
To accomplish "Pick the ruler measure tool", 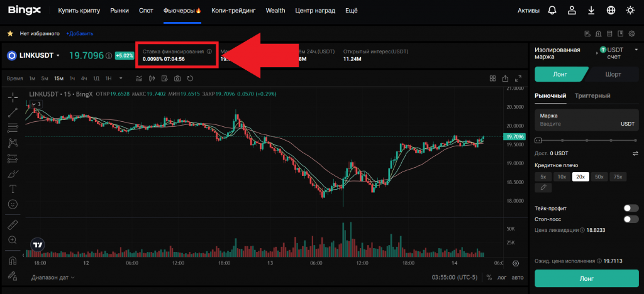I will pyautogui.click(x=13, y=224).
